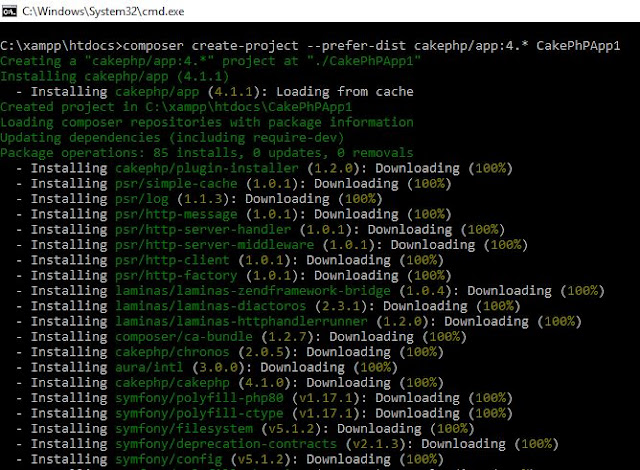
Task: Click the psr/http-server-middleware package name
Action: (x=215, y=245)
